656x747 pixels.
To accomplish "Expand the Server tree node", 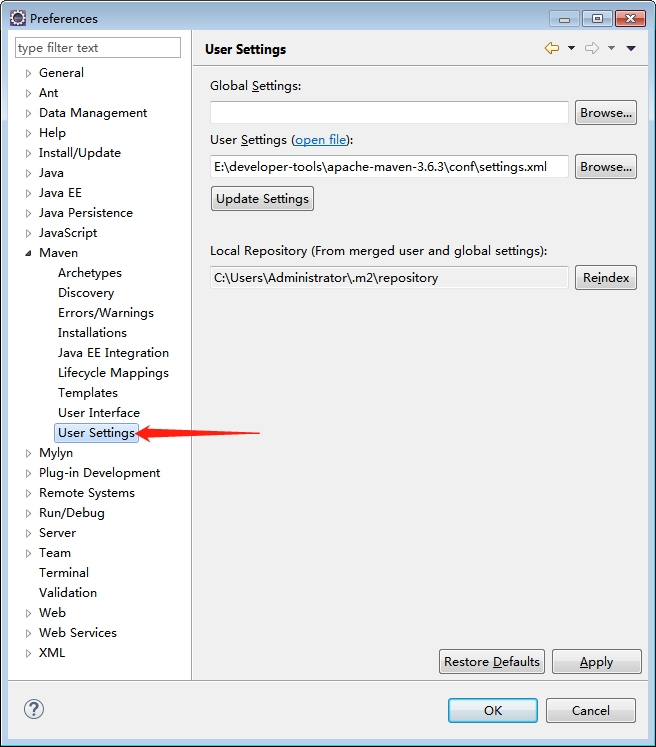I will [x=28, y=533].
